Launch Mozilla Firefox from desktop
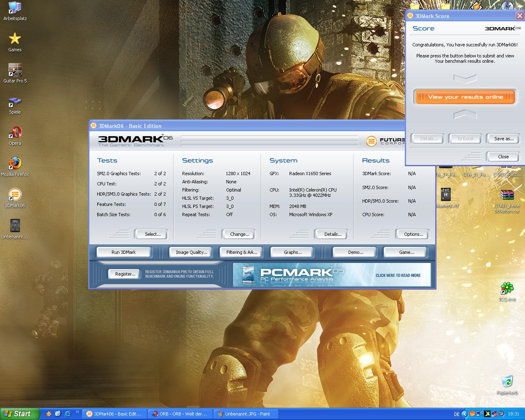Screen dimensions: 525x420 click(15, 164)
